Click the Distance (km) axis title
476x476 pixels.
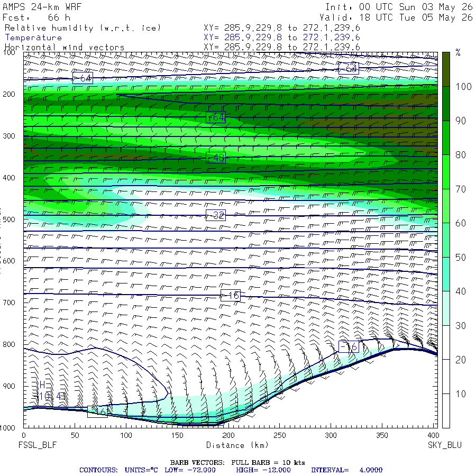click(237, 445)
